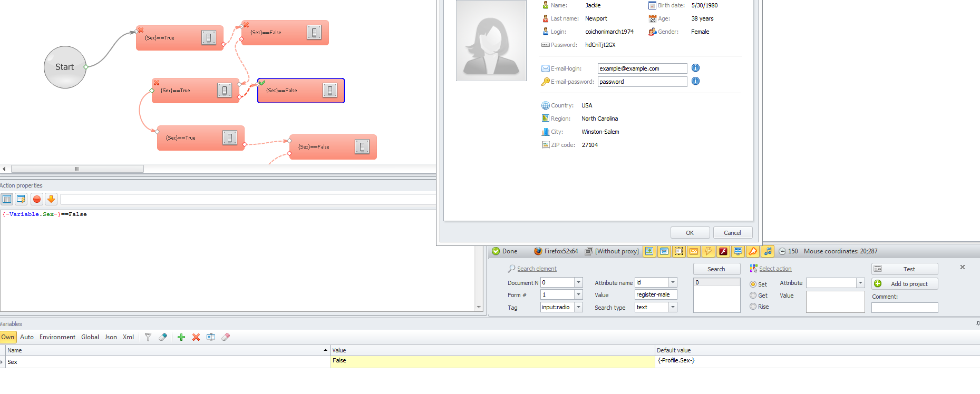Toggle the lightning script icon in browser bar

(x=709, y=251)
